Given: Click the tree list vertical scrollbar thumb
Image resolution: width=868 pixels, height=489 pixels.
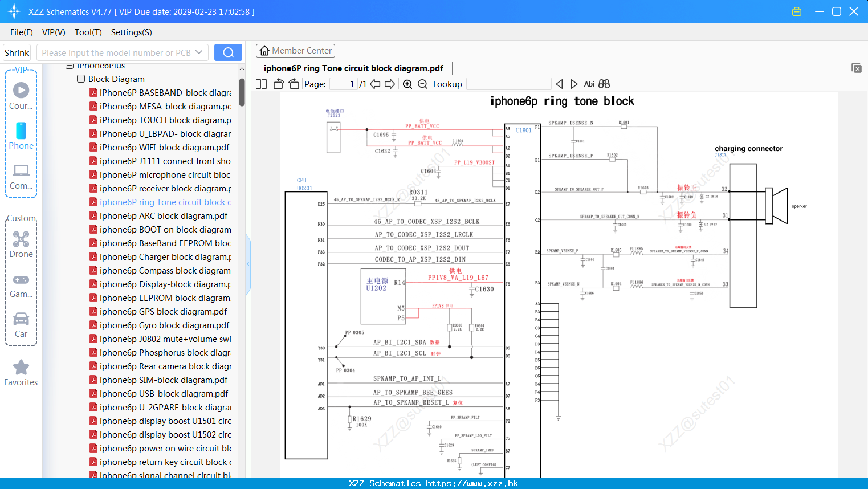Looking at the screenshot, I should pos(242,92).
